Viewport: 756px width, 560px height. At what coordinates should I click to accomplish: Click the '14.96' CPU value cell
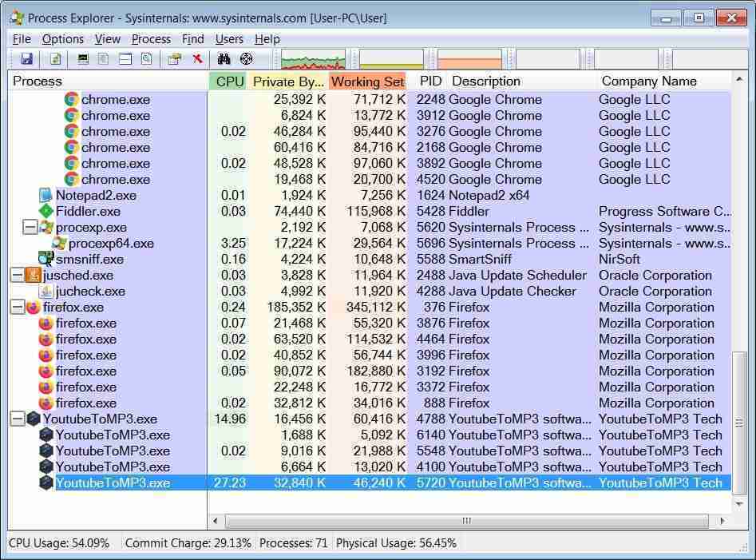click(229, 419)
